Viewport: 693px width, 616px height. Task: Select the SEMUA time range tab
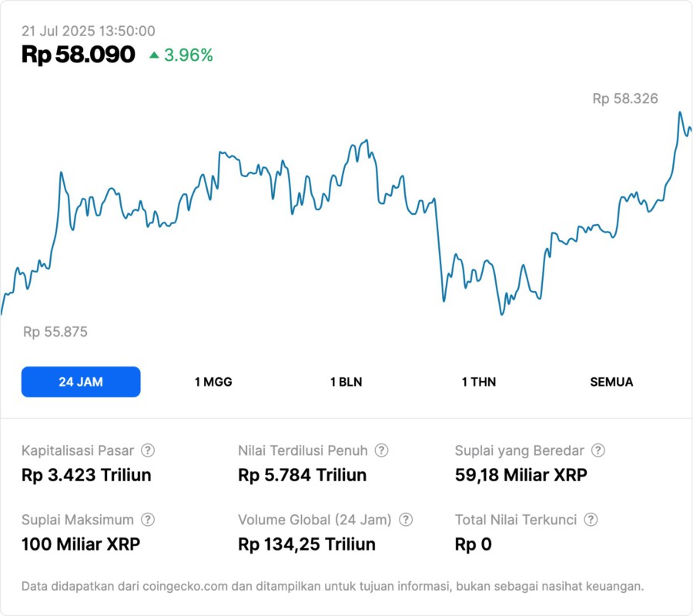tap(611, 382)
